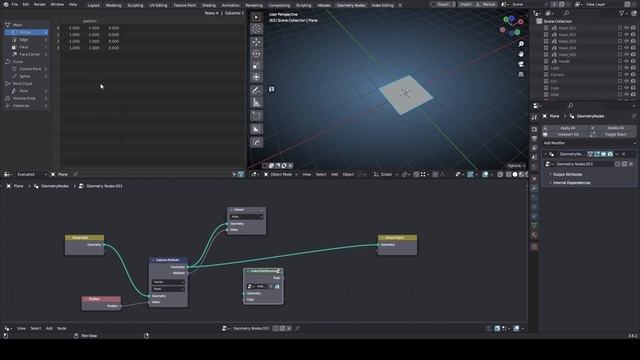This screenshot has height=360, width=640.
Task: Click the text info icon in viewport
Action: point(271,89)
